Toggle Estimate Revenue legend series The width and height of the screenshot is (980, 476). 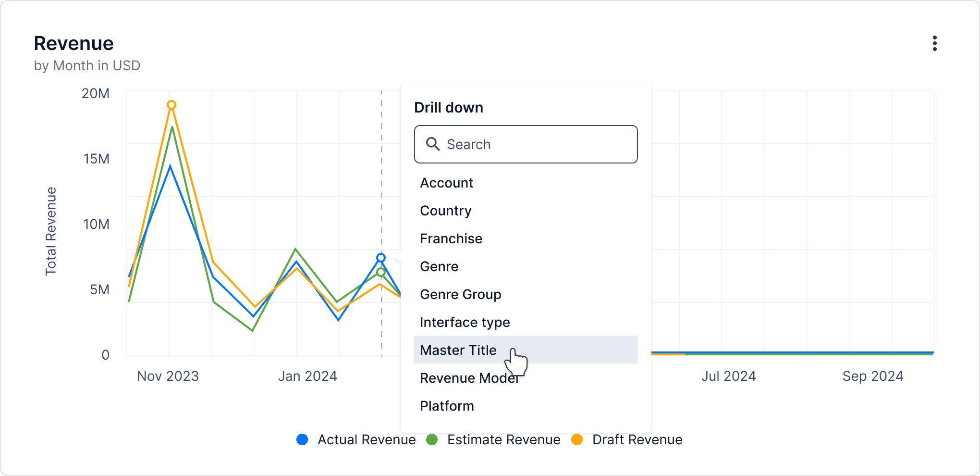(x=503, y=439)
